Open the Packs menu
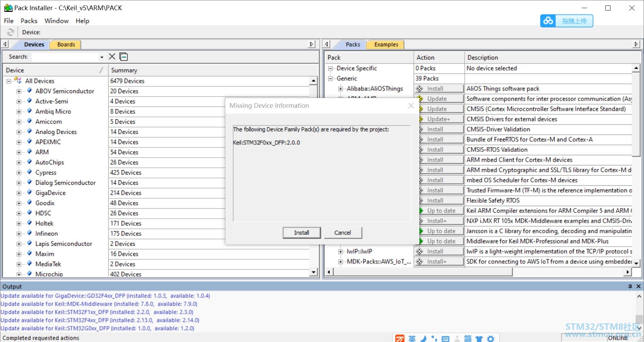 (x=29, y=21)
